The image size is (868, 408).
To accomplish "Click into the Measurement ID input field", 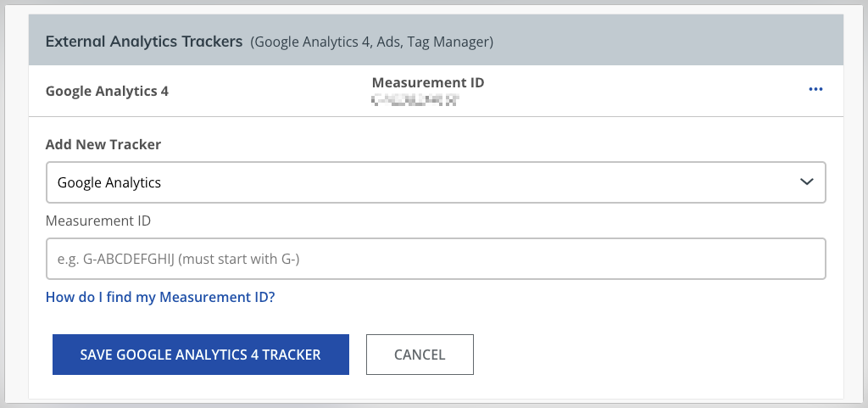I will point(436,259).
